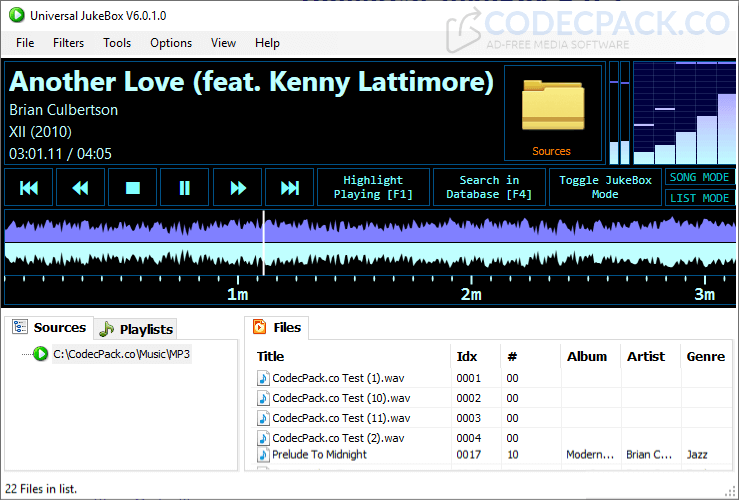Click the artist name Brian Culbertson
739x500 pixels.
tap(64, 110)
